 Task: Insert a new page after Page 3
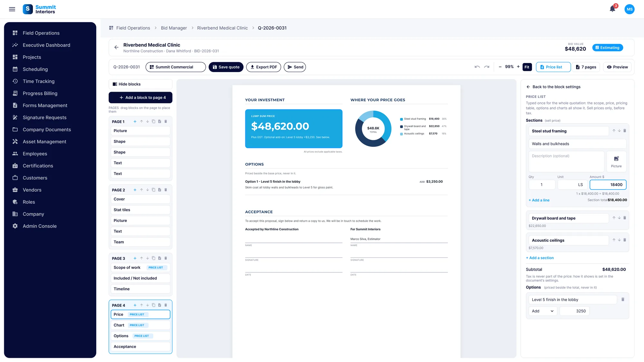tap(160, 258)
